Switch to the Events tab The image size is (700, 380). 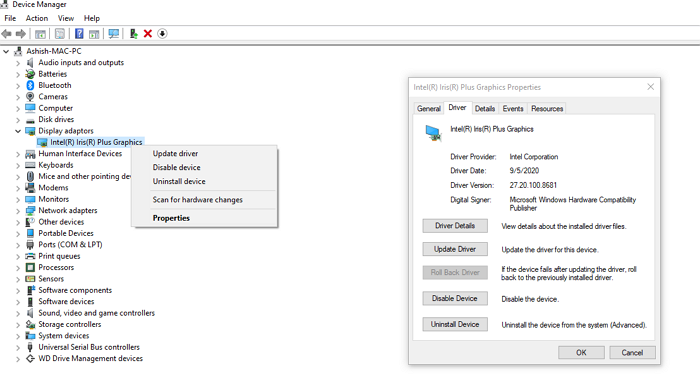point(512,109)
